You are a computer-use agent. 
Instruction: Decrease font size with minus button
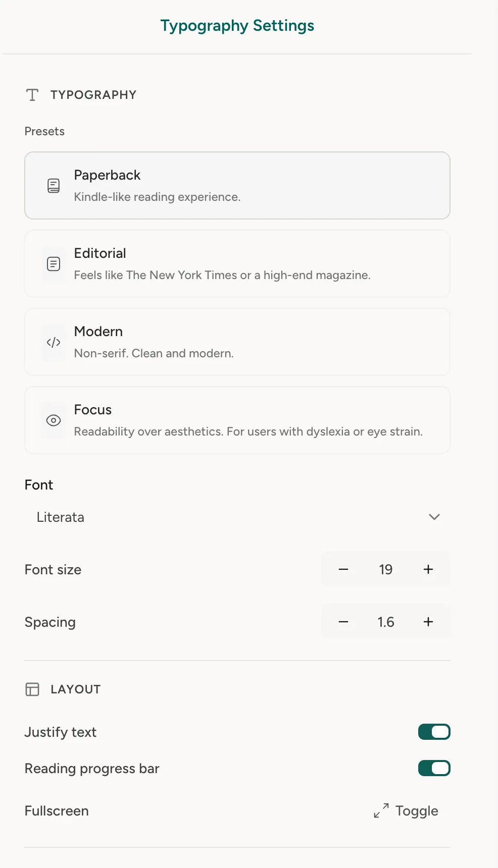343,569
